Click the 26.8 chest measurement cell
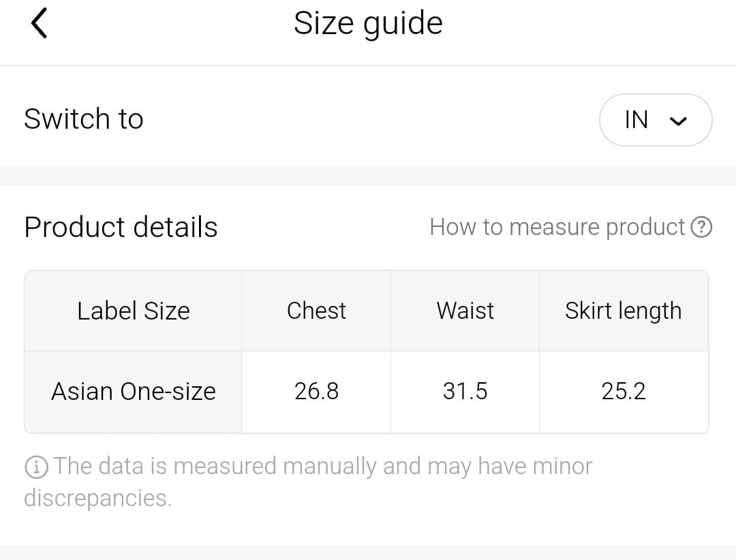This screenshot has width=736, height=560. tap(316, 392)
